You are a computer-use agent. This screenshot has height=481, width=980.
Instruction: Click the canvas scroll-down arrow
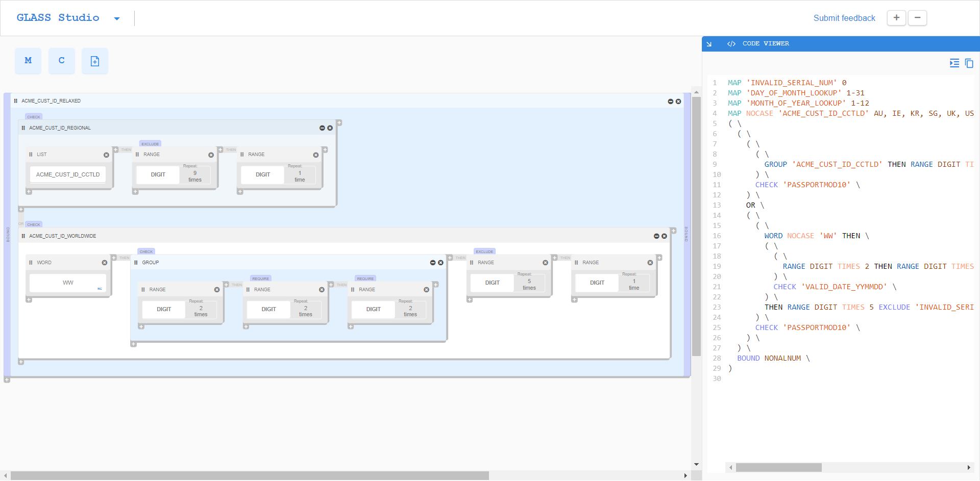(696, 465)
